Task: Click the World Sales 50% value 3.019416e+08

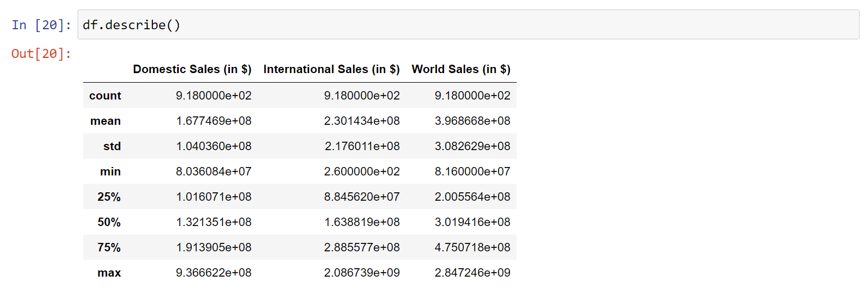Action: (473, 222)
